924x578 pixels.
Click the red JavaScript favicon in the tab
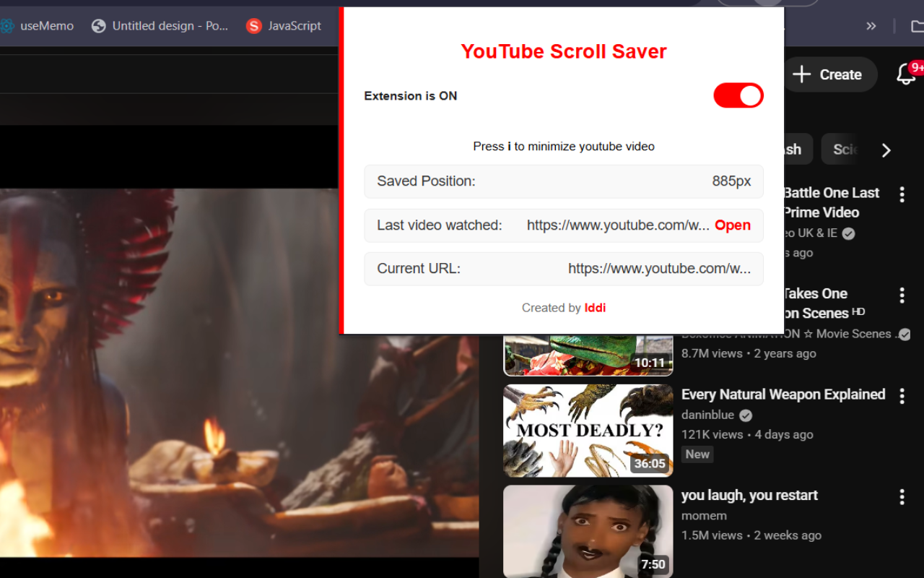coord(254,25)
